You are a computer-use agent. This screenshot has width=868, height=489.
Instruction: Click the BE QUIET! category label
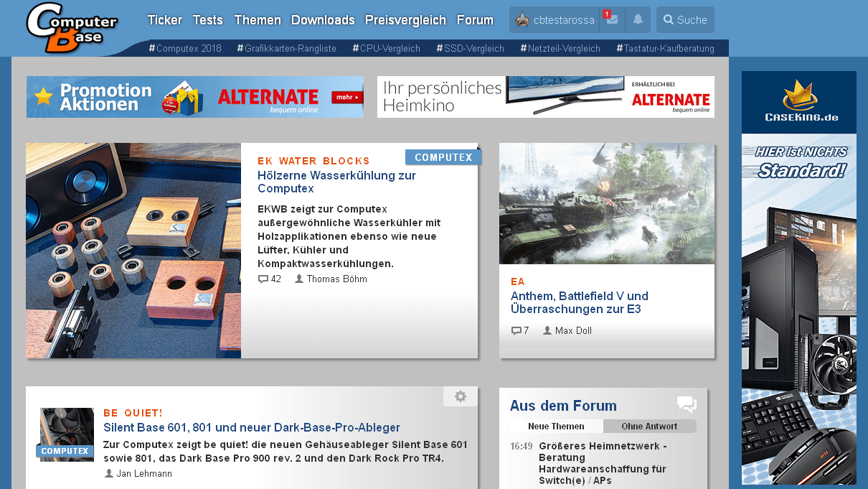(133, 413)
